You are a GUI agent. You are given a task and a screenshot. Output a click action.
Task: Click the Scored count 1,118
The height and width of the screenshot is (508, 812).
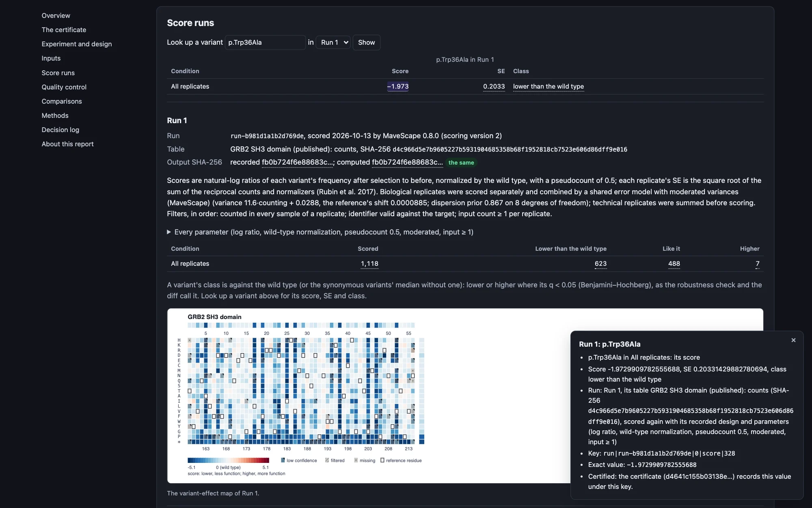[369, 264]
